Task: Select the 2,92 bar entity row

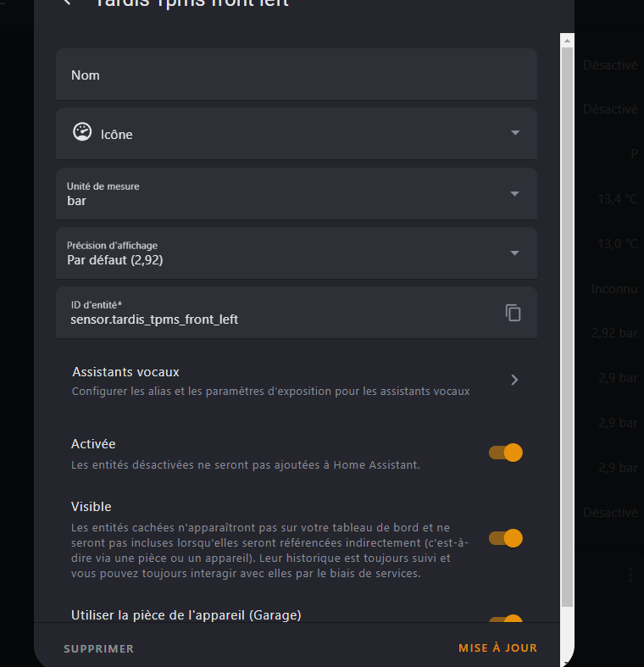Action: 613,333
